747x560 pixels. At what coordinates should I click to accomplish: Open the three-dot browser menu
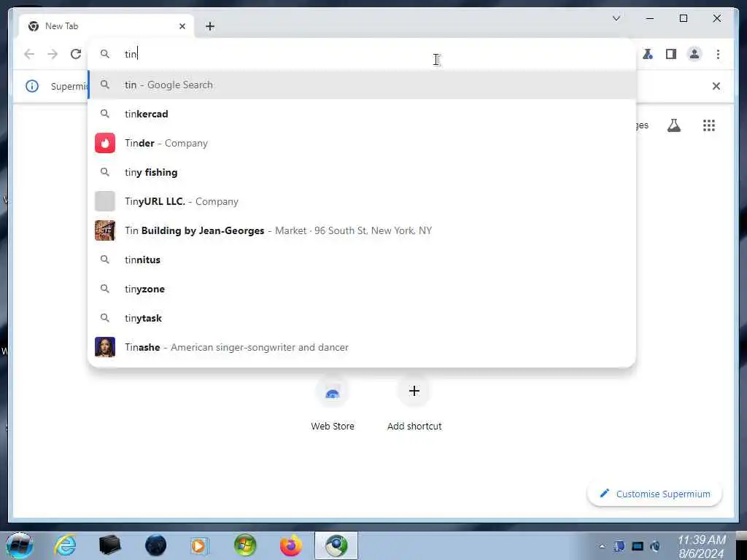pos(718,54)
